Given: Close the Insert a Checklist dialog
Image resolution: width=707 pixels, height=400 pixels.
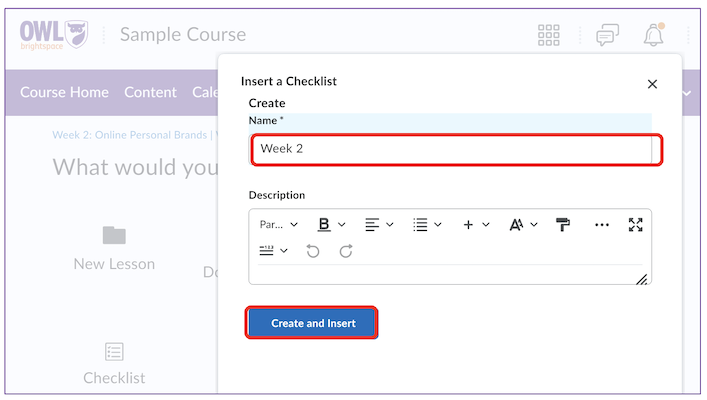Looking at the screenshot, I should pyautogui.click(x=653, y=85).
